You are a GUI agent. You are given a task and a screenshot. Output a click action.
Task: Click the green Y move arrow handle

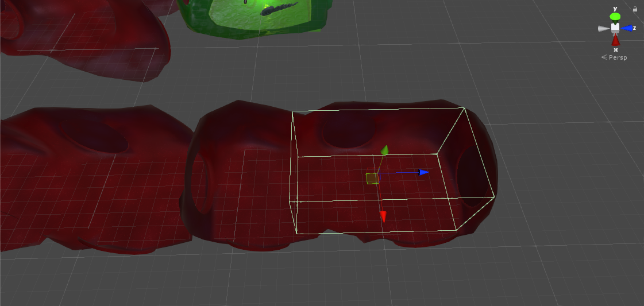coord(385,150)
